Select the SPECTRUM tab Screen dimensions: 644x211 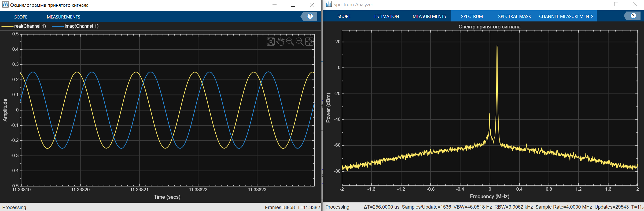472,16
